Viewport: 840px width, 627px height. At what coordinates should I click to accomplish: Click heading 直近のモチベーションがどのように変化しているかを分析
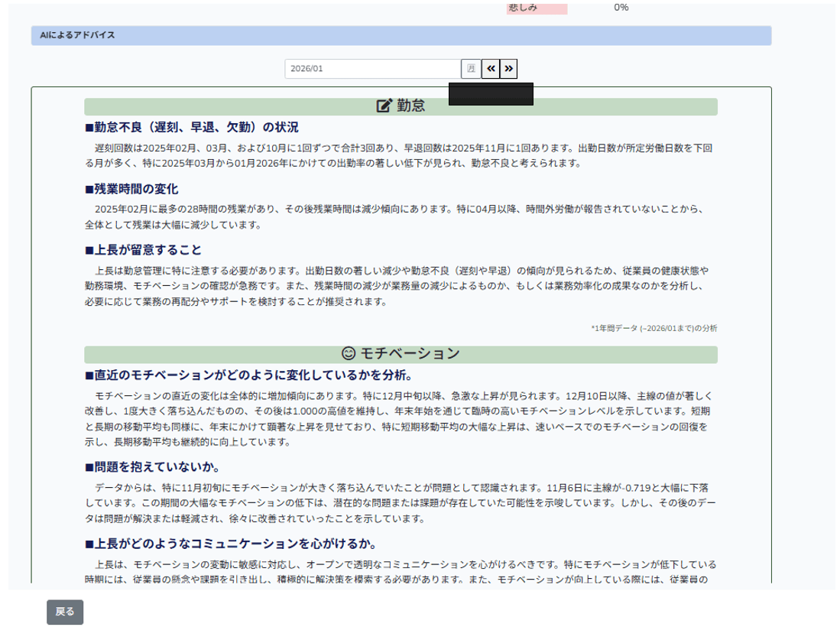(248, 375)
